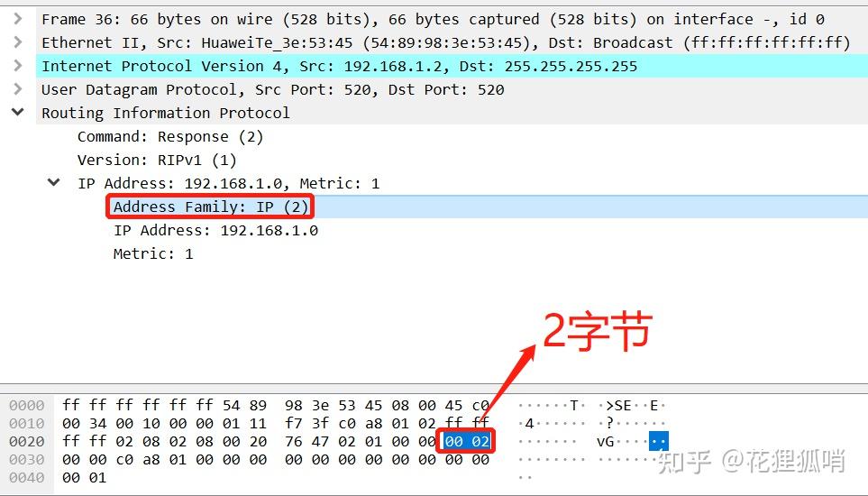Select the Metric: 1 field

tap(153, 253)
